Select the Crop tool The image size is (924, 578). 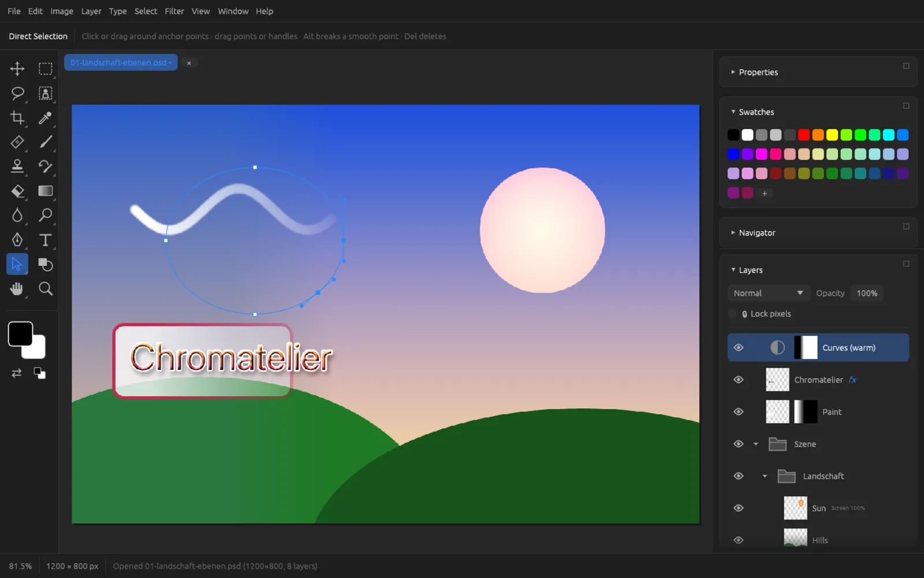[17, 118]
